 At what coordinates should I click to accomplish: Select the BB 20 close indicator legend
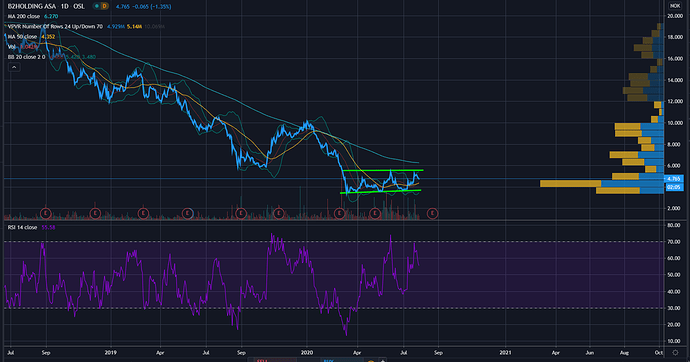coord(26,57)
